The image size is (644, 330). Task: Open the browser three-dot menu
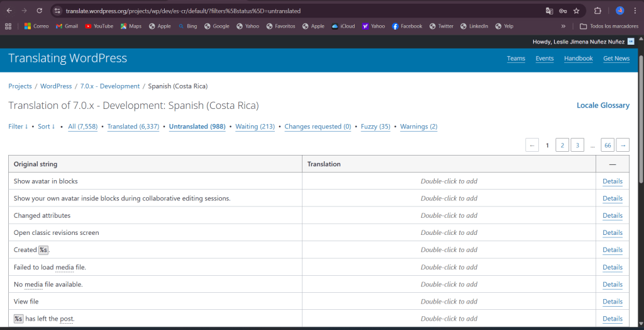tap(635, 11)
